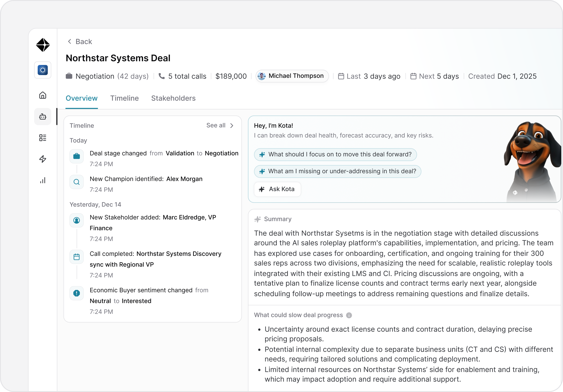Go back using the Back chevron
563x392 pixels.
pyautogui.click(x=70, y=41)
